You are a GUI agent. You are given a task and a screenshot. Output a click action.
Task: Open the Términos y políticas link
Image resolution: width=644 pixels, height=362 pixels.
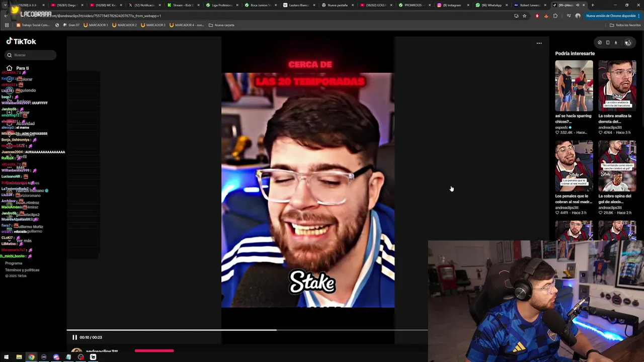[22, 270]
